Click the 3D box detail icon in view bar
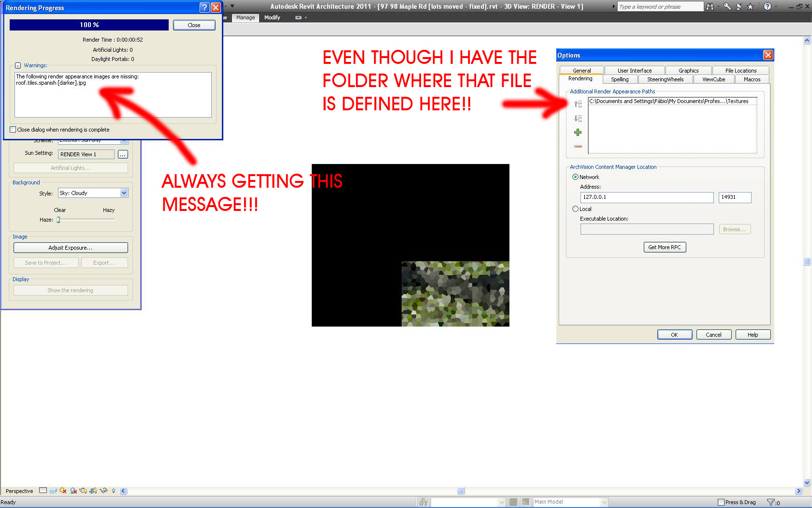This screenshot has width=812, height=508. coord(53,491)
